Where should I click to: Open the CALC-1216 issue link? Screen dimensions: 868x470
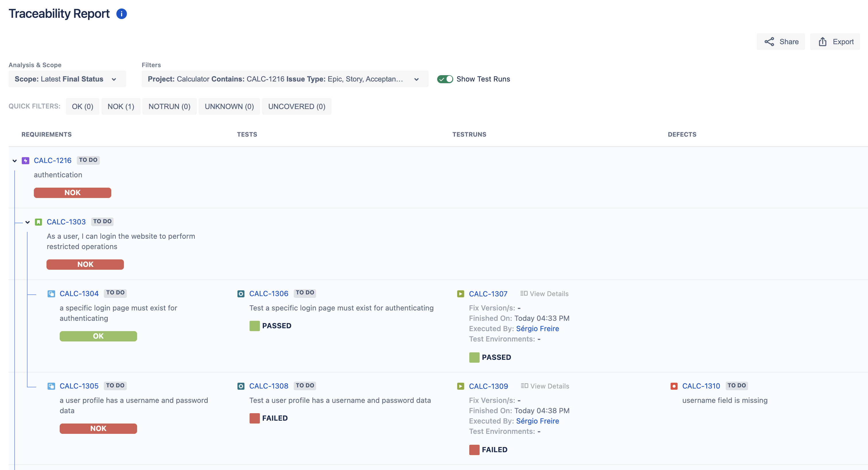point(52,160)
